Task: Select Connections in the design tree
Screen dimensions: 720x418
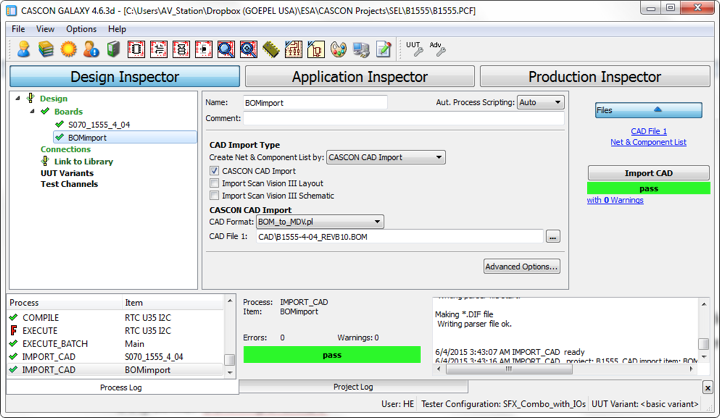Action: (66, 149)
